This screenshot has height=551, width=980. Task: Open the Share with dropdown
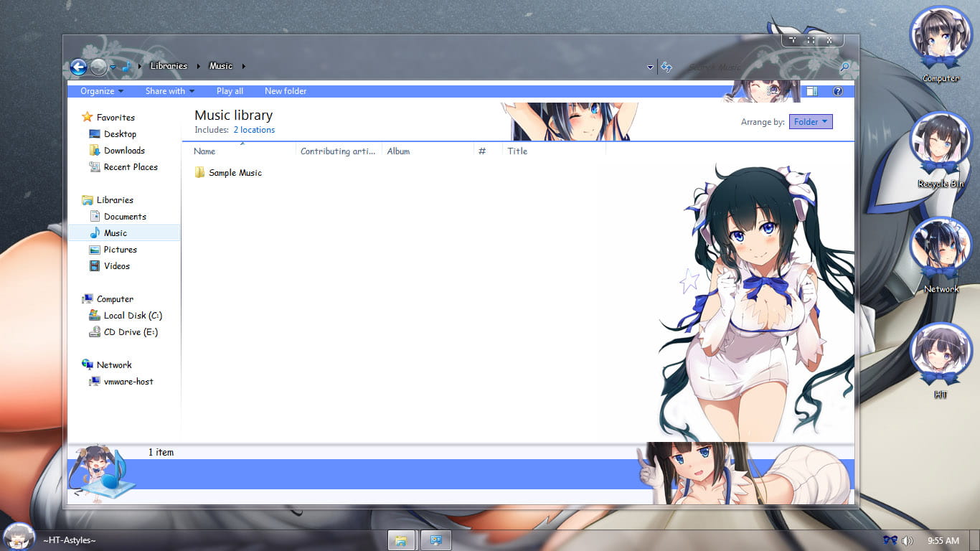pos(169,91)
